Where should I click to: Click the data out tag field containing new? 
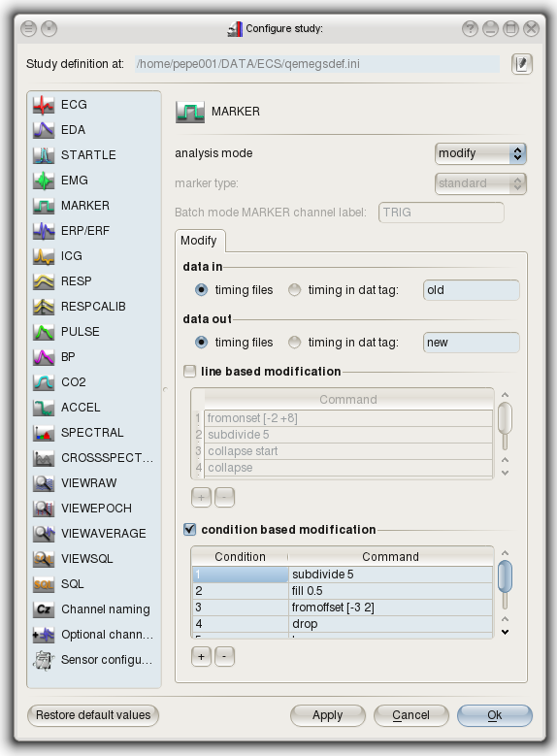pyautogui.click(x=472, y=343)
